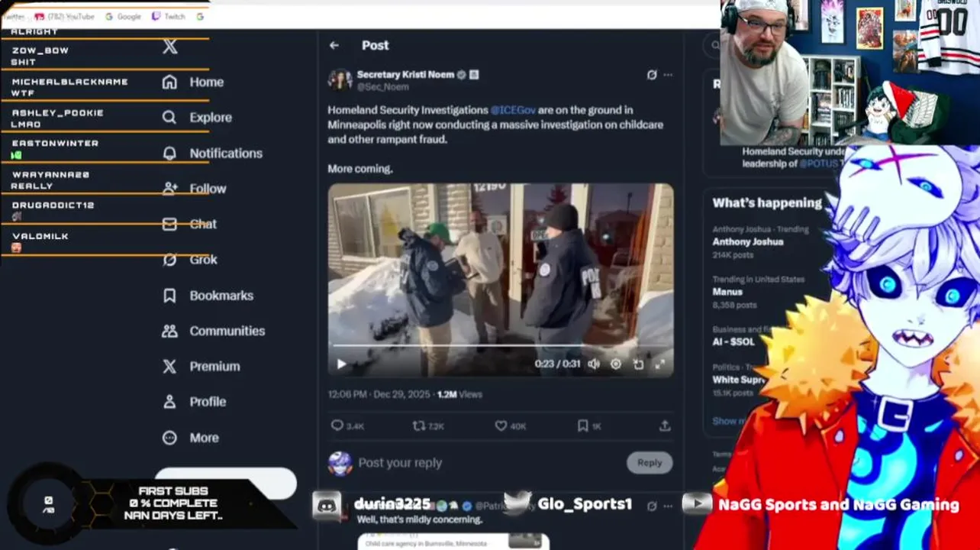Click the Chat envelope icon
The image size is (980, 550).
coord(169,224)
